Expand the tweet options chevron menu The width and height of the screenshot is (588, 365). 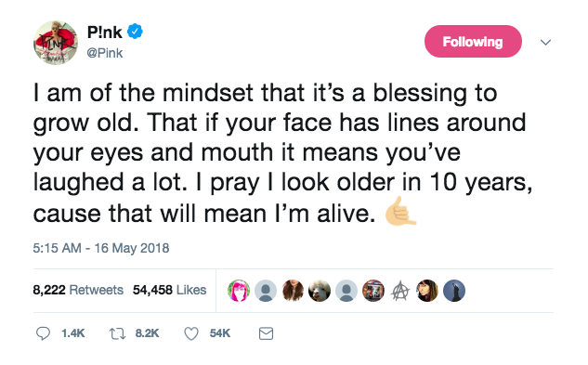coord(545,42)
